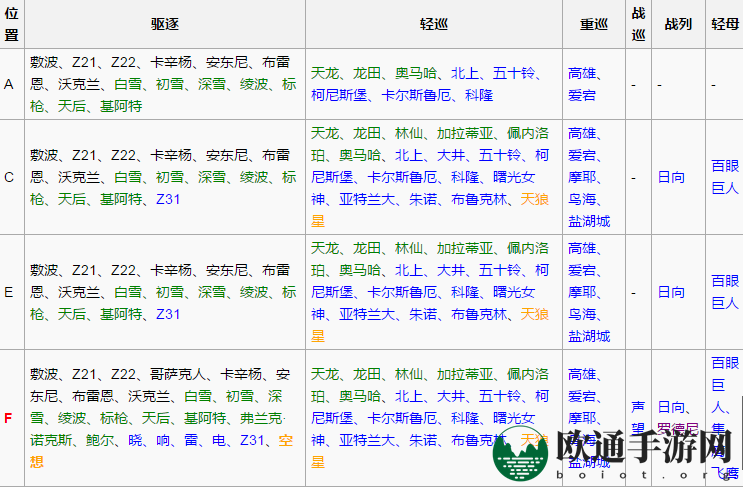This screenshot has height=487, width=743.
Task: Open 卡尔斯鲁厄 link in row E
Action: point(402,292)
